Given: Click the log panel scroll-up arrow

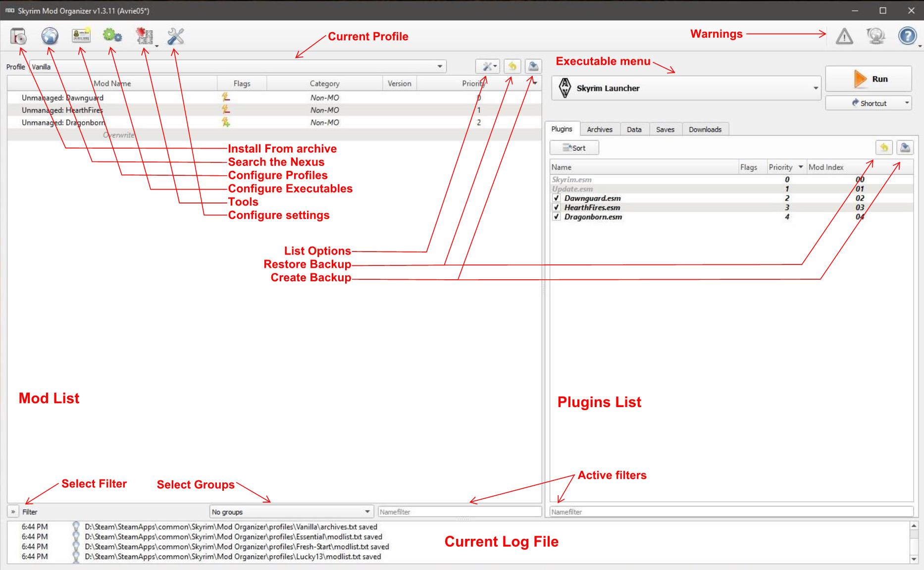Looking at the screenshot, I should click(x=914, y=525).
